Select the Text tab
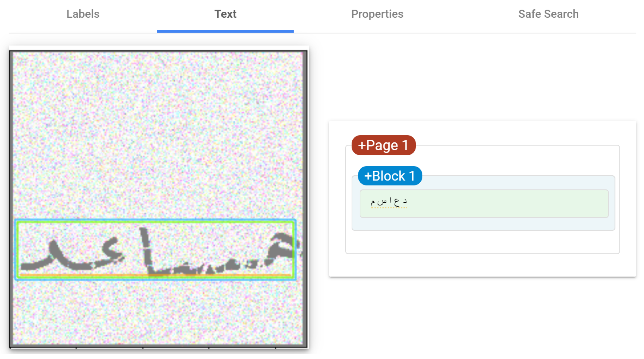Screen dimensions: 644x359 pyautogui.click(x=225, y=14)
